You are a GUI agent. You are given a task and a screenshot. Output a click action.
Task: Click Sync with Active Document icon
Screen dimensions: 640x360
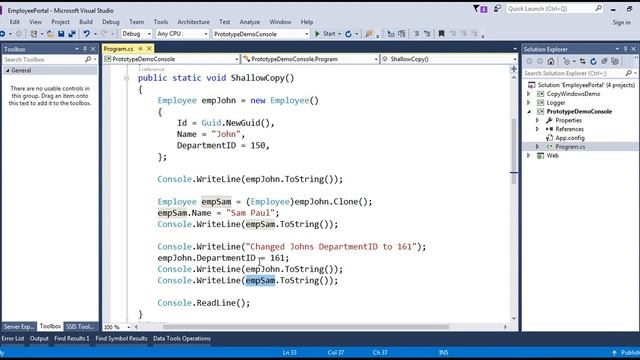click(582, 61)
